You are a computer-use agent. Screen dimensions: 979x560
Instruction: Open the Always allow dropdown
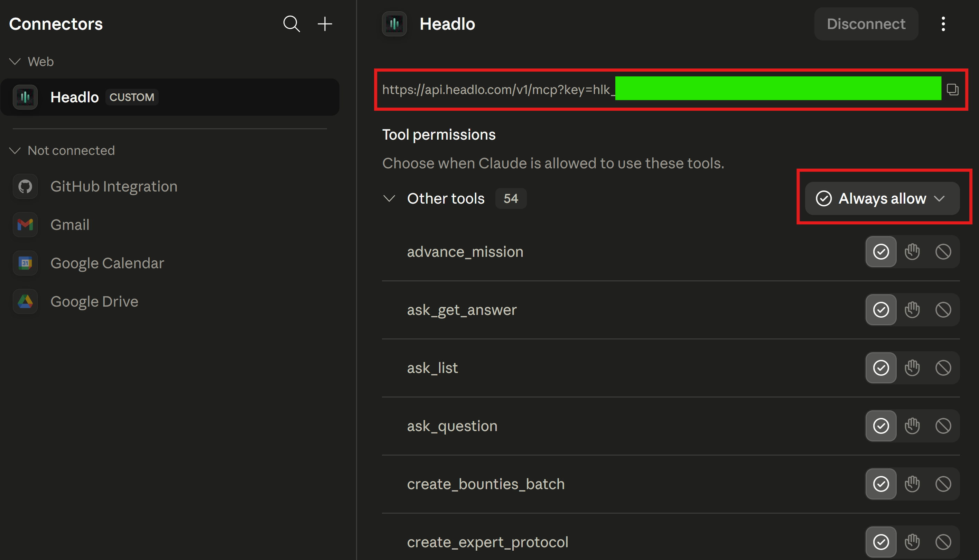tap(882, 198)
